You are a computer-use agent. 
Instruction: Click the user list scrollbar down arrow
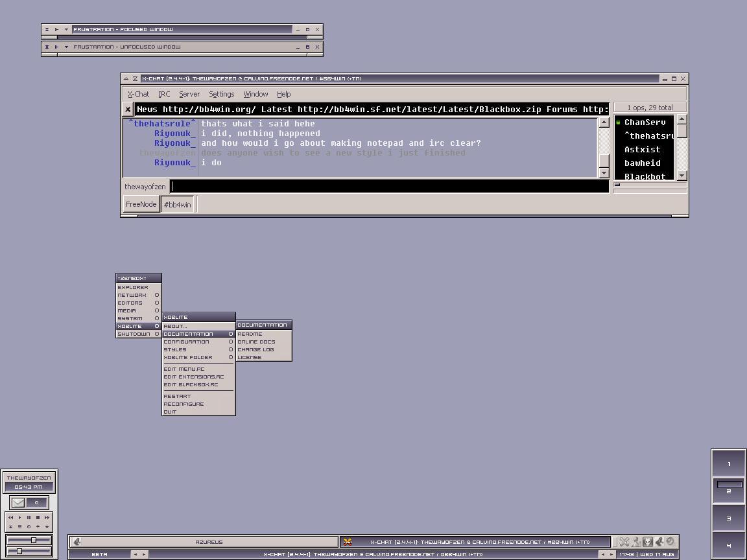[x=682, y=176]
